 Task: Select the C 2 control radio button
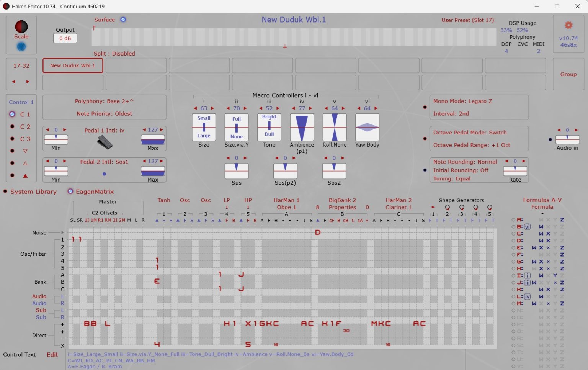coord(12,126)
